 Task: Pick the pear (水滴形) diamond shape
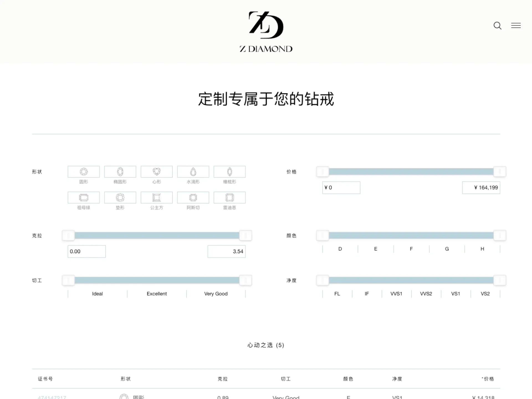193,172
